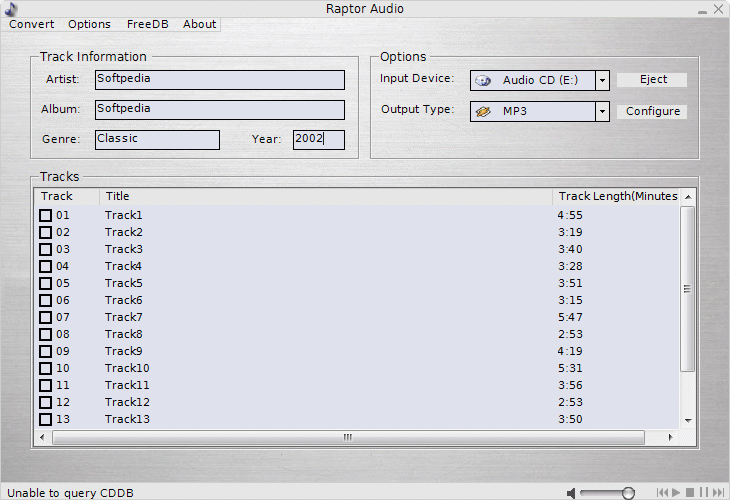Click the speaker volume icon
Viewport: 730px width, 500px height.
point(571,493)
